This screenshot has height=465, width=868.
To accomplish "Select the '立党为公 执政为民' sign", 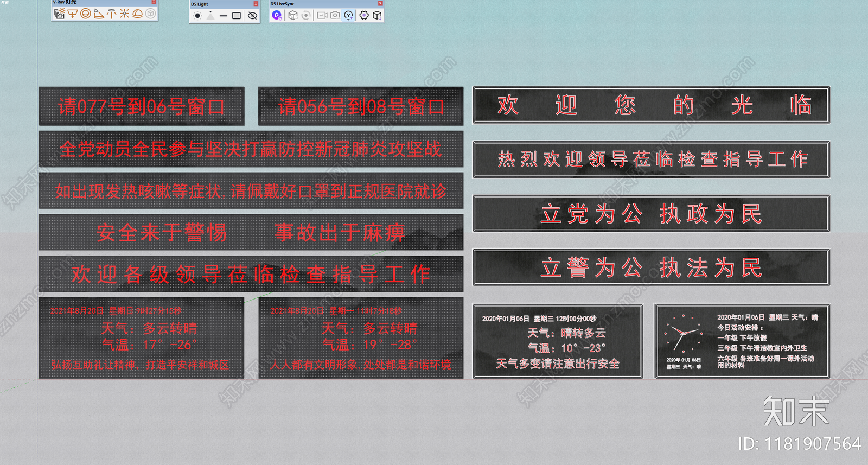I will pyautogui.click(x=652, y=214).
